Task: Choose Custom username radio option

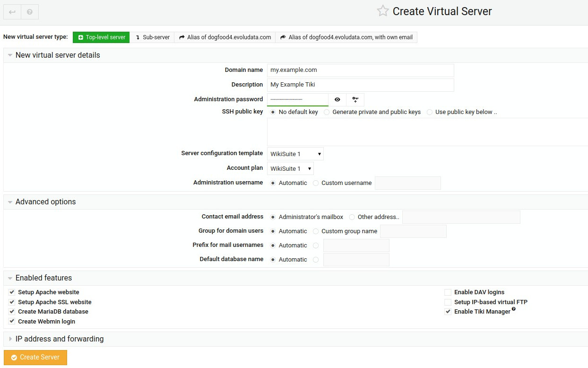Action: pyautogui.click(x=316, y=183)
